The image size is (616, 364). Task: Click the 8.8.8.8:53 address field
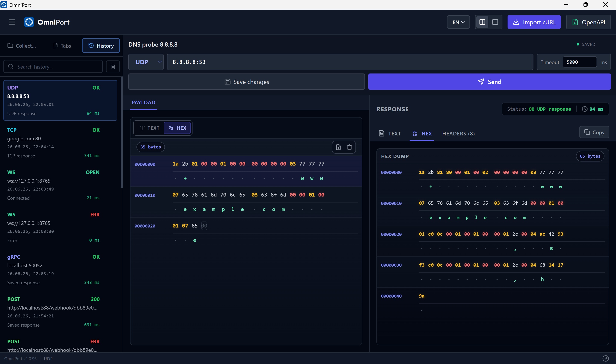350,62
